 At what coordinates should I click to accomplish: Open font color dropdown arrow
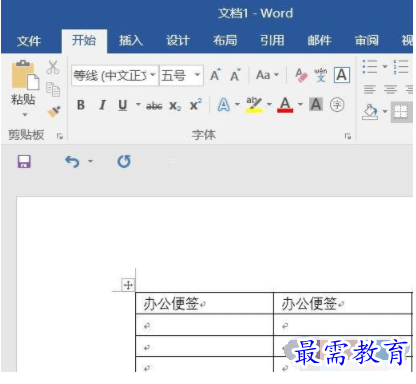click(300, 104)
